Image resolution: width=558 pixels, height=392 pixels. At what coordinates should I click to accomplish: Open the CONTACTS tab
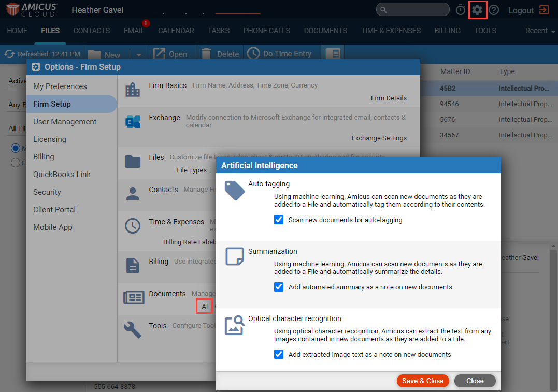[92, 31]
